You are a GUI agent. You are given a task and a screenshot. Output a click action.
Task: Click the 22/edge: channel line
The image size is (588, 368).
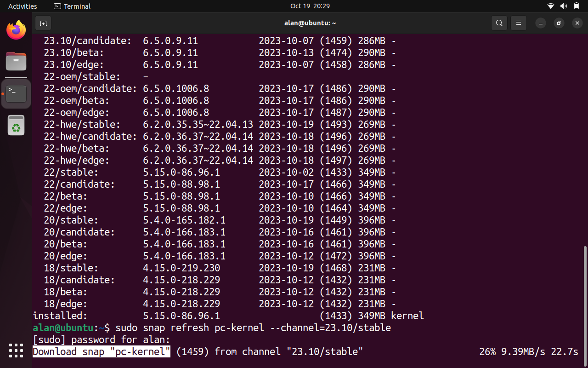[x=220, y=208]
